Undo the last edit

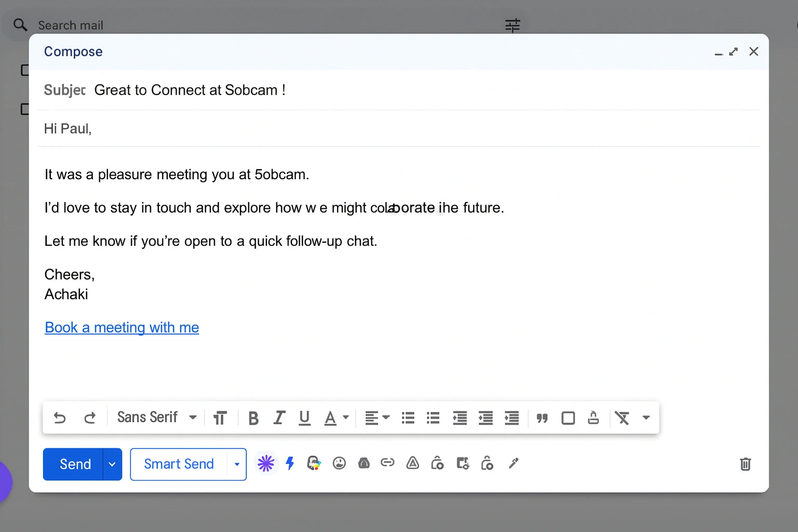point(60,418)
